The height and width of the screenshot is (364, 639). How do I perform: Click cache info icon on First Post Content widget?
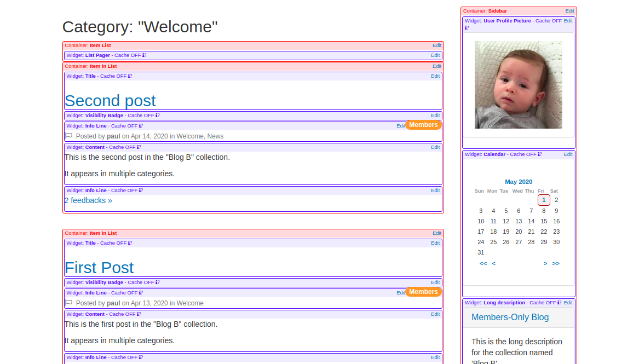139,314
